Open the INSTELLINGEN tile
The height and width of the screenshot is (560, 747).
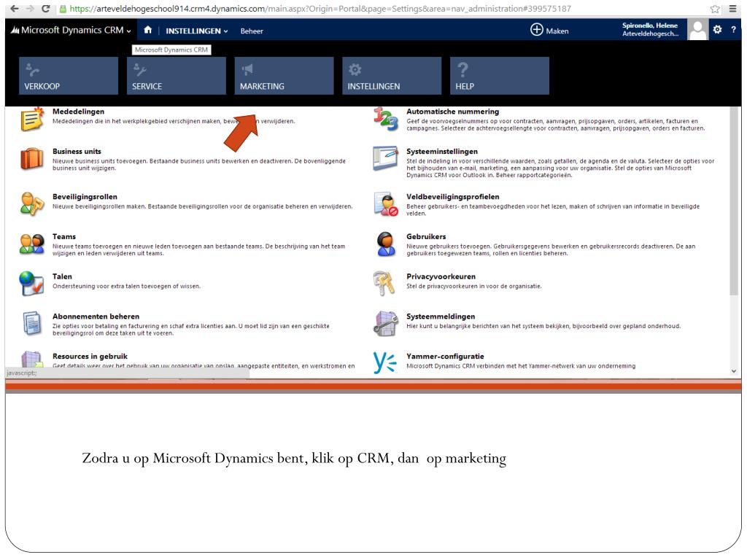[392, 76]
